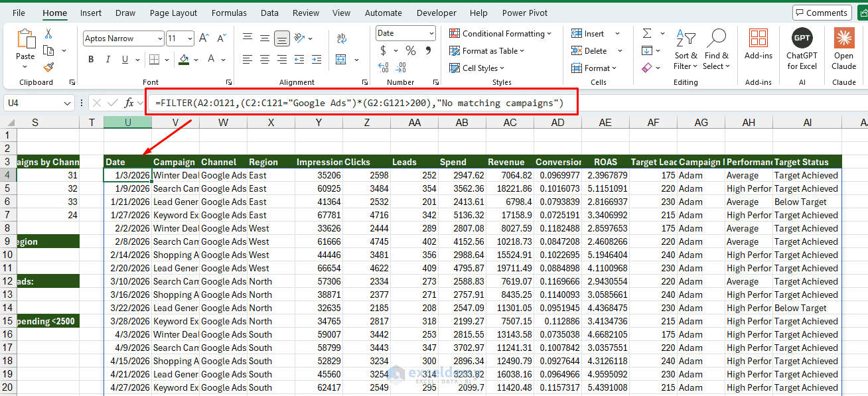
Task: Toggle bottom align button
Action: 282,38
